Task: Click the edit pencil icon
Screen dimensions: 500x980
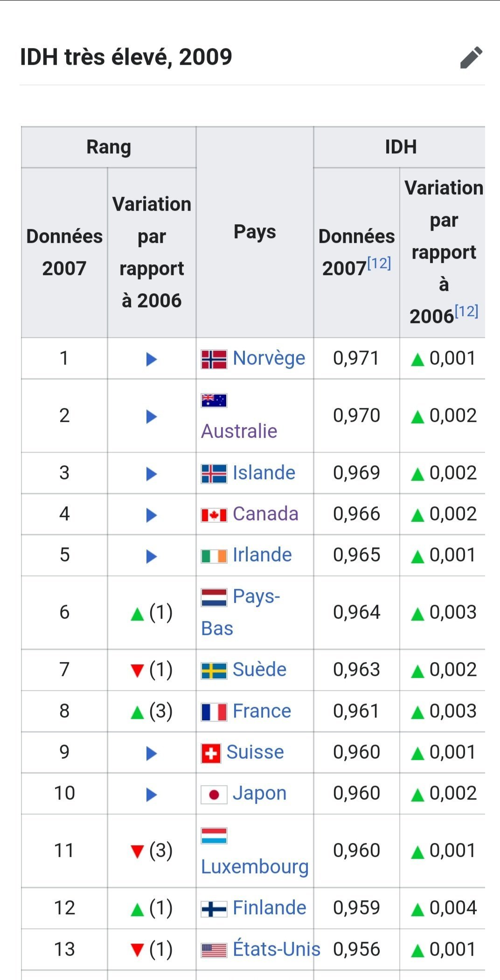Action: coord(471,57)
